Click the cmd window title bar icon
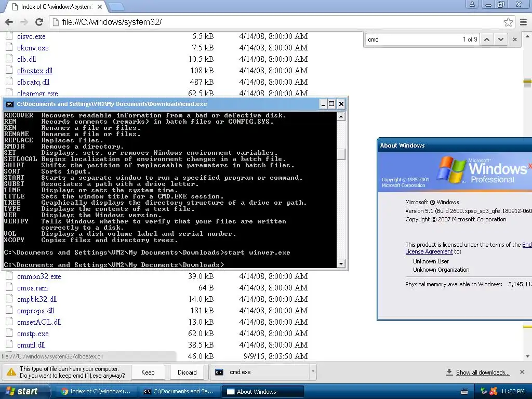The width and height of the screenshot is (532, 399). (9, 104)
